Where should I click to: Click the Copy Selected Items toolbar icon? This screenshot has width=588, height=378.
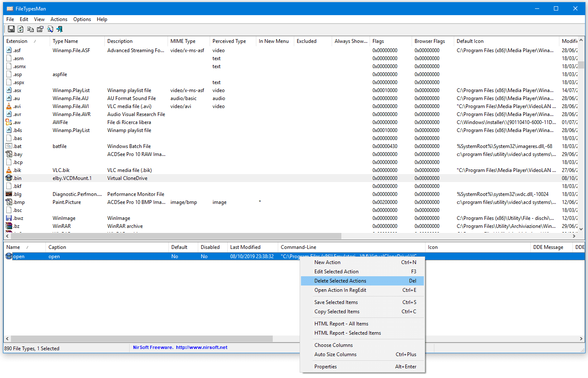30,29
